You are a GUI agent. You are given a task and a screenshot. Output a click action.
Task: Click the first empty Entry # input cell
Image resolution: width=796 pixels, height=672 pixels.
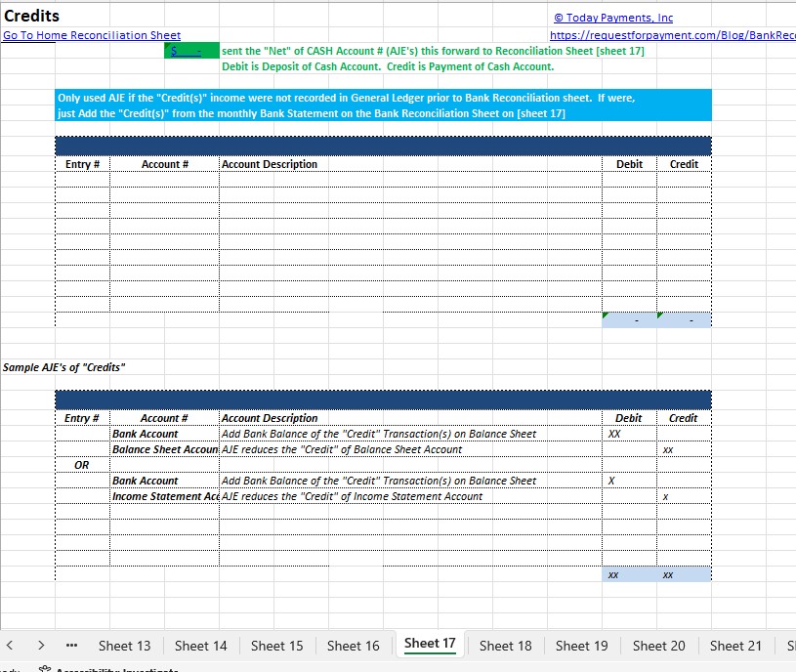(x=82, y=180)
